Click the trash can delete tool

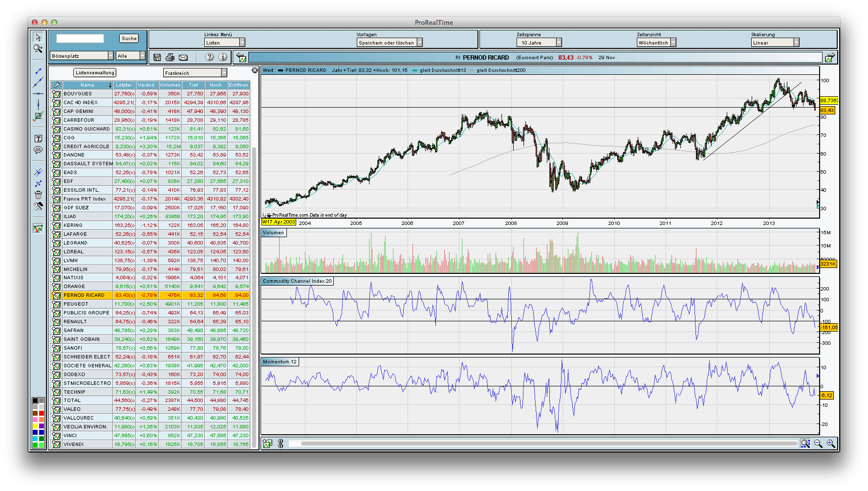[x=38, y=195]
